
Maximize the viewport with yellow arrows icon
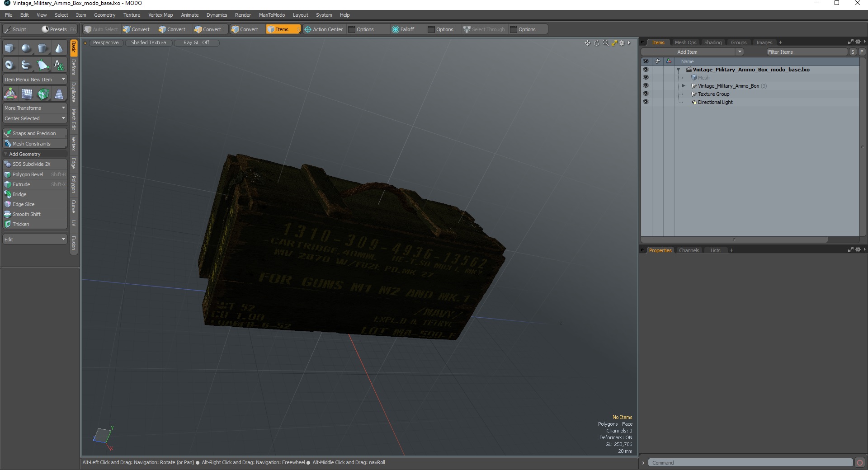(x=614, y=43)
